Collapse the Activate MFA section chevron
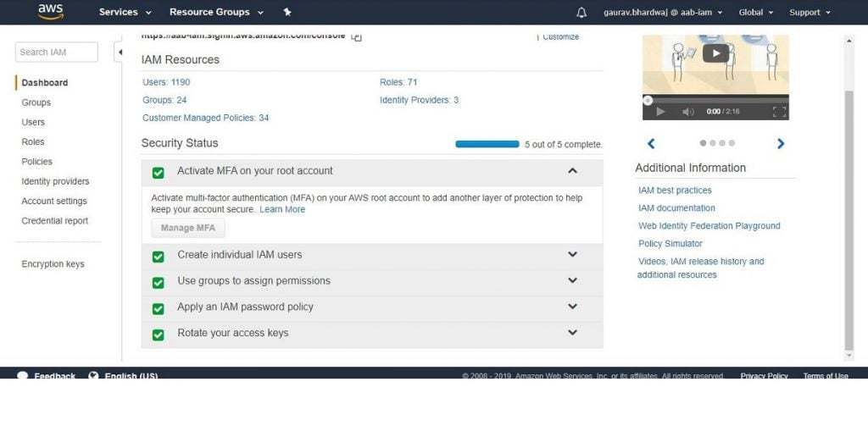The image size is (868, 426). click(x=572, y=171)
